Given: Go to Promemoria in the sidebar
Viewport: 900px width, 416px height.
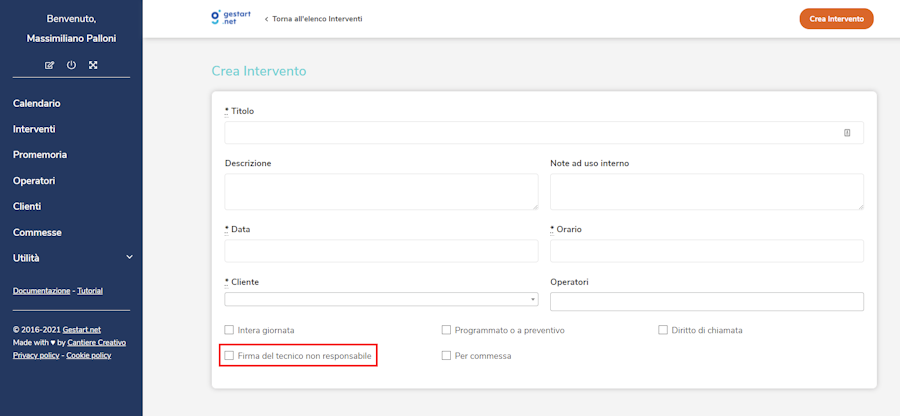Looking at the screenshot, I should tap(40, 155).
